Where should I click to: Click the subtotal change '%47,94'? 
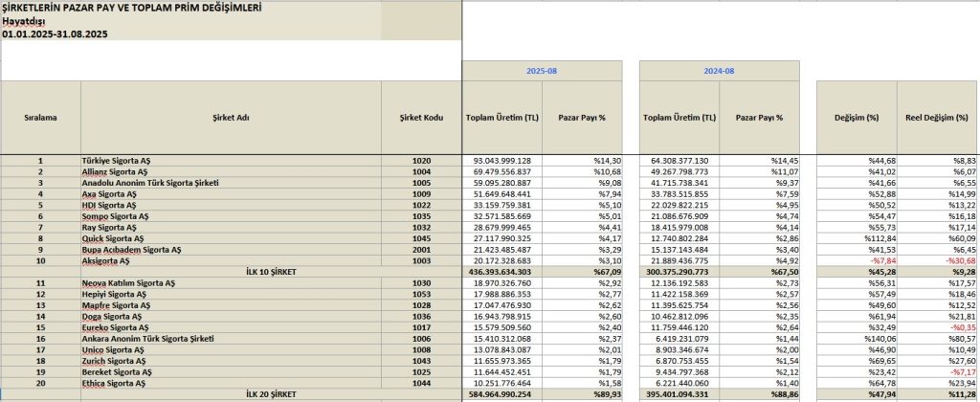coord(857,394)
